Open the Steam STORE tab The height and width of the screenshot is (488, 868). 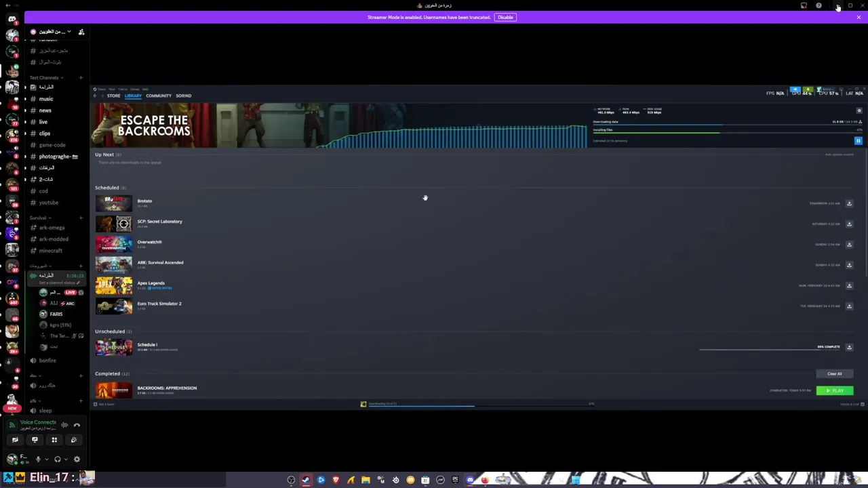click(113, 96)
